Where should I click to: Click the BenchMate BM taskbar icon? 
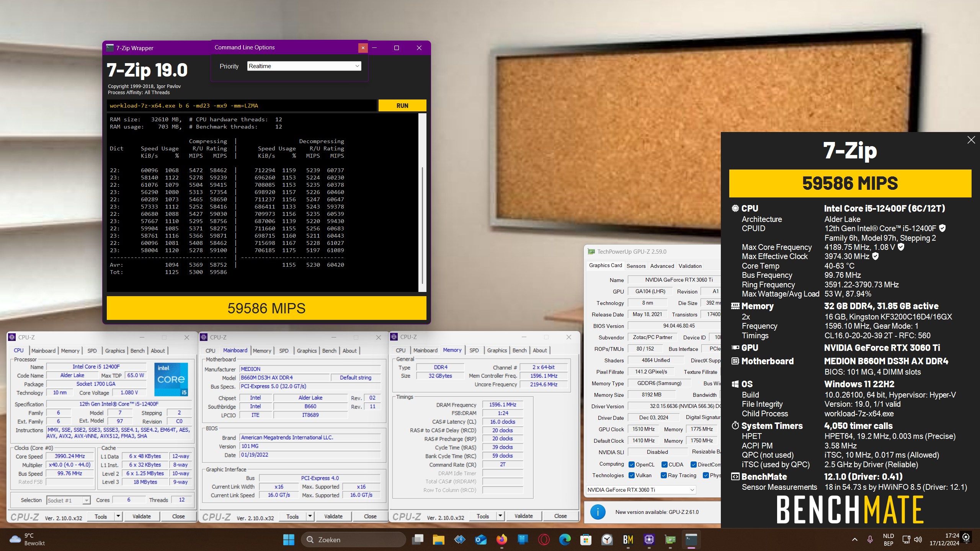point(628,540)
